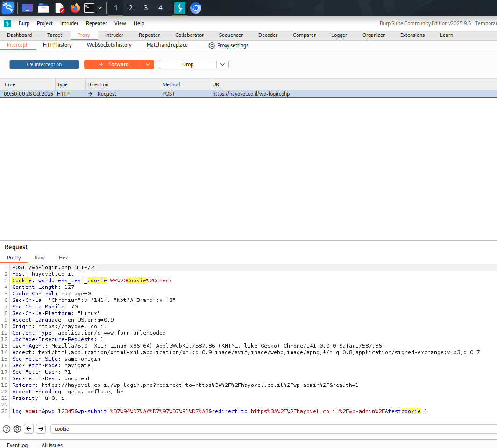Switch to the Organizer tab
The width and height of the screenshot is (497, 448).
(x=374, y=35)
